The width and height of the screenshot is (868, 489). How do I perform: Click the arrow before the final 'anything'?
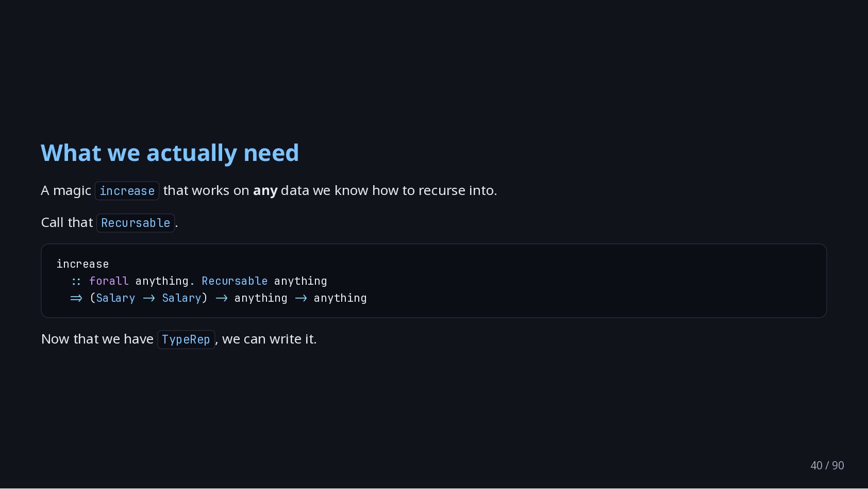(x=301, y=298)
